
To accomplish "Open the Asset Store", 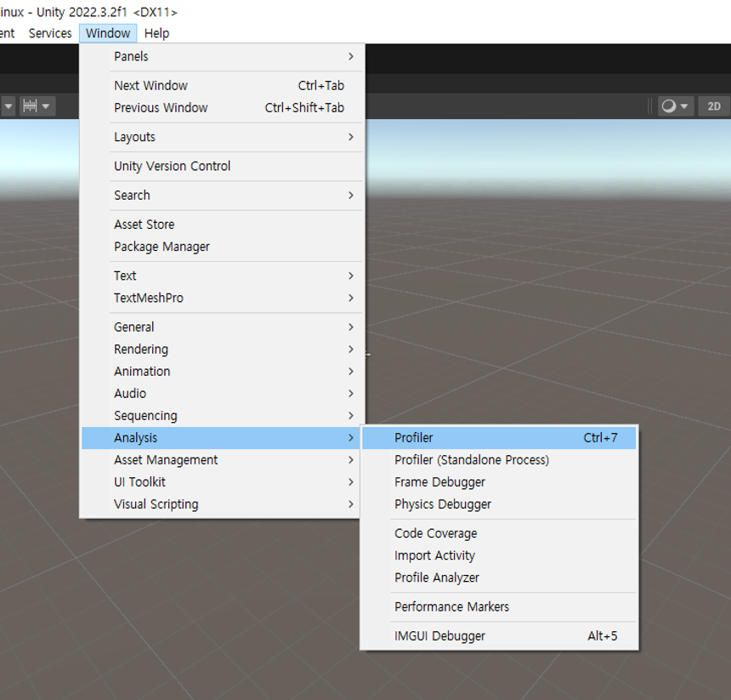I will click(220, 225).
